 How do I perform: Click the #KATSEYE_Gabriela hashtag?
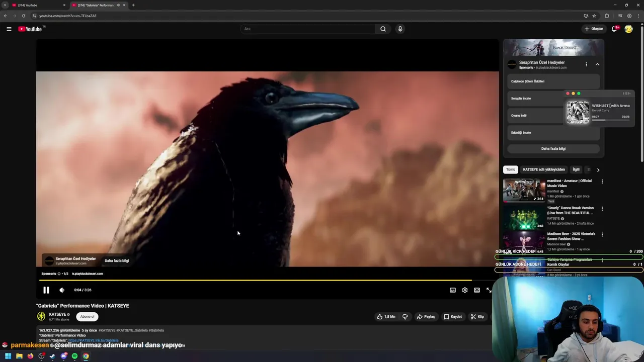[x=132, y=330]
